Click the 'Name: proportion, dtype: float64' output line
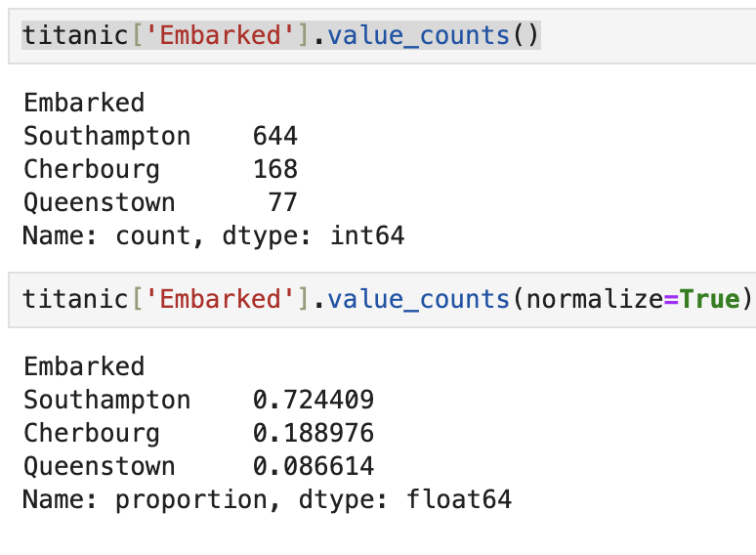 point(267,500)
